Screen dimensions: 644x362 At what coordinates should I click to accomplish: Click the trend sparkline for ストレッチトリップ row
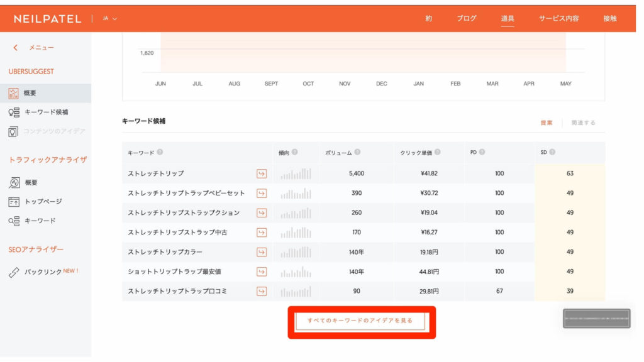click(296, 173)
